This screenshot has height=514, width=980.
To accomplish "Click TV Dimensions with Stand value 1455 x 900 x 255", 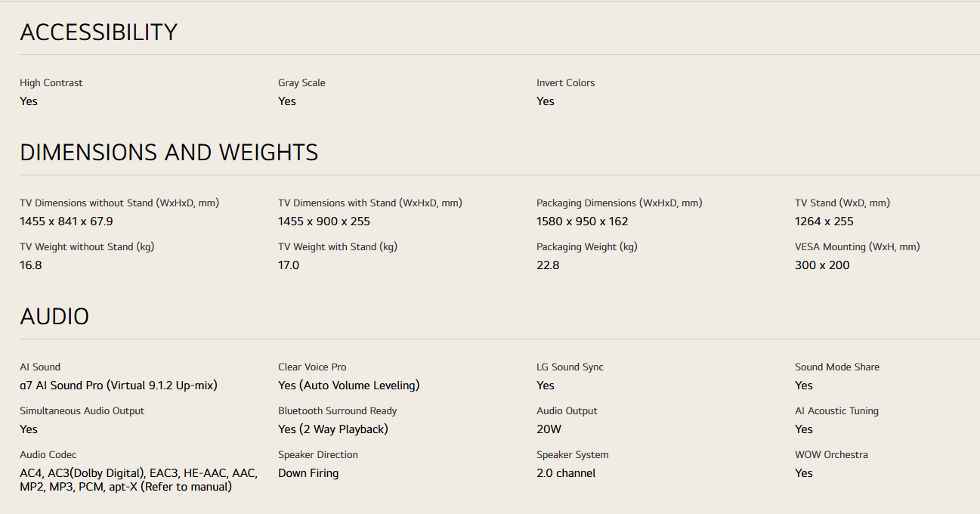I will [324, 221].
